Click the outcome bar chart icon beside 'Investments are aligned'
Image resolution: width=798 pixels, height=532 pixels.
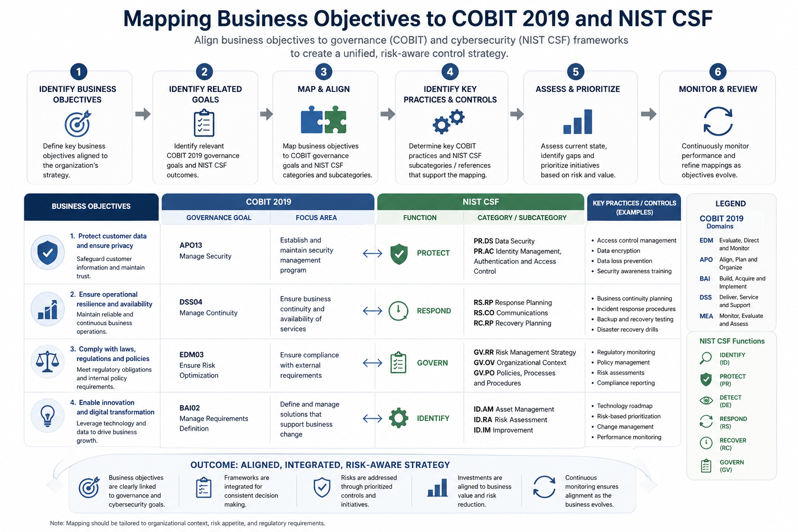tap(437, 488)
